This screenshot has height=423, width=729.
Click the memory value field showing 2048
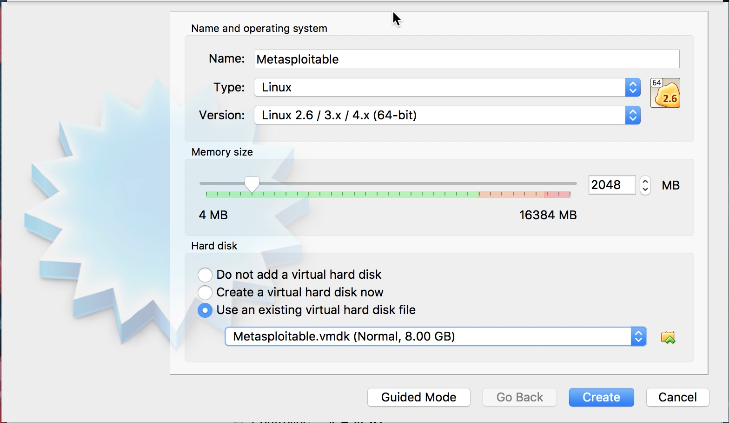(x=611, y=185)
